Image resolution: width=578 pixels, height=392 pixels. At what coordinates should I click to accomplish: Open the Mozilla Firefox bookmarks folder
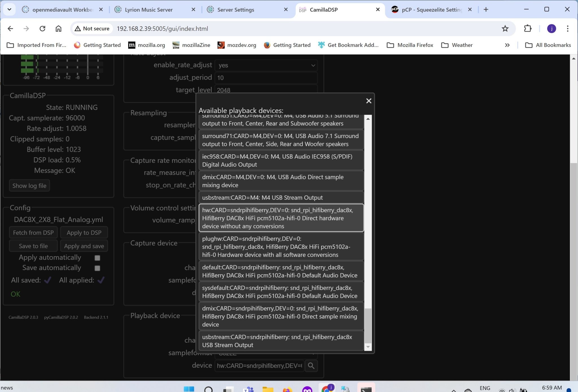coord(410,45)
